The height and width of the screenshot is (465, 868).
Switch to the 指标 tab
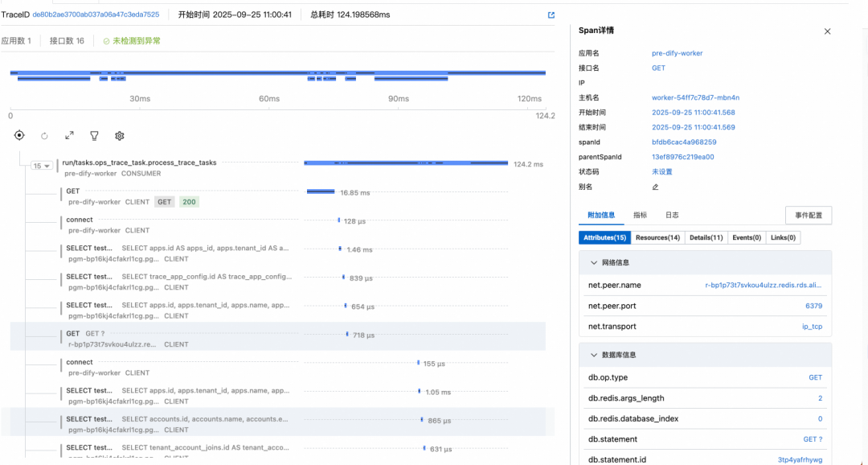coord(640,216)
